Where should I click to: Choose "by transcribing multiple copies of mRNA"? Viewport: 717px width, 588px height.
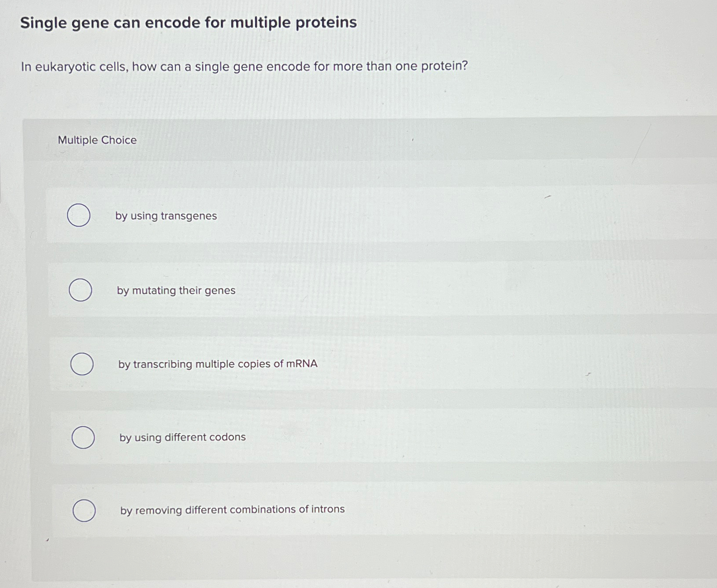click(82, 363)
